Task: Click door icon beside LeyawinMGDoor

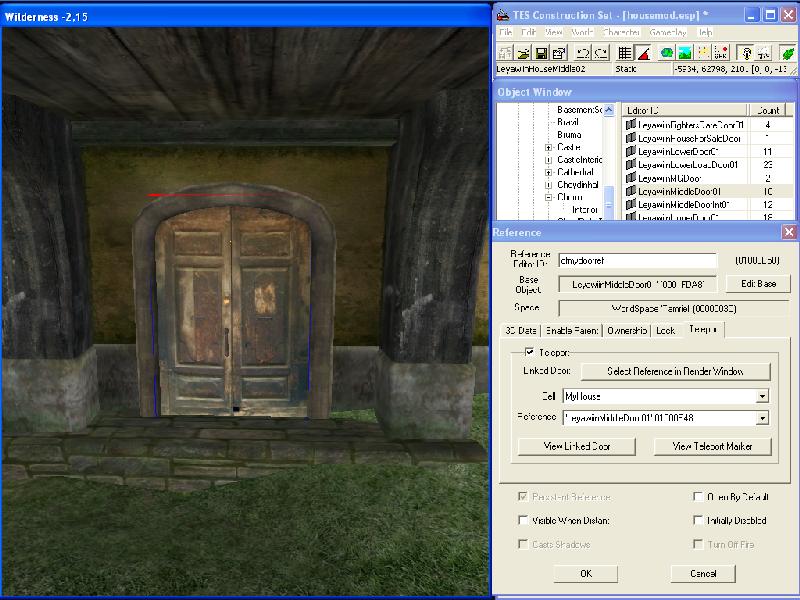Action: point(631,178)
